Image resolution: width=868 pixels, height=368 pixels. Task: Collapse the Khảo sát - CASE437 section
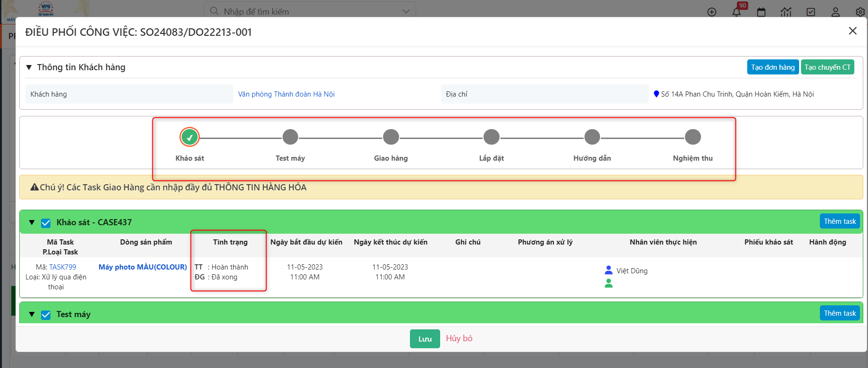[32, 222]
